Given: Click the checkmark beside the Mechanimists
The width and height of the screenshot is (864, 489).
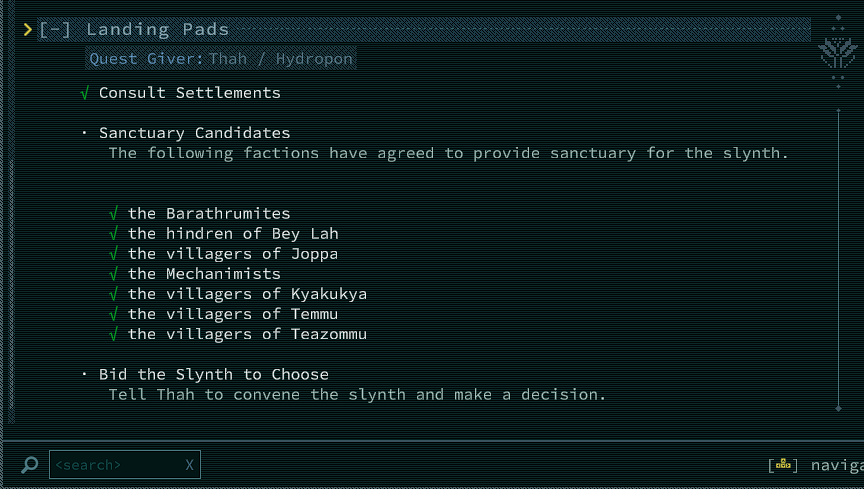Looking at the screenshot, I should coord(114,273).
